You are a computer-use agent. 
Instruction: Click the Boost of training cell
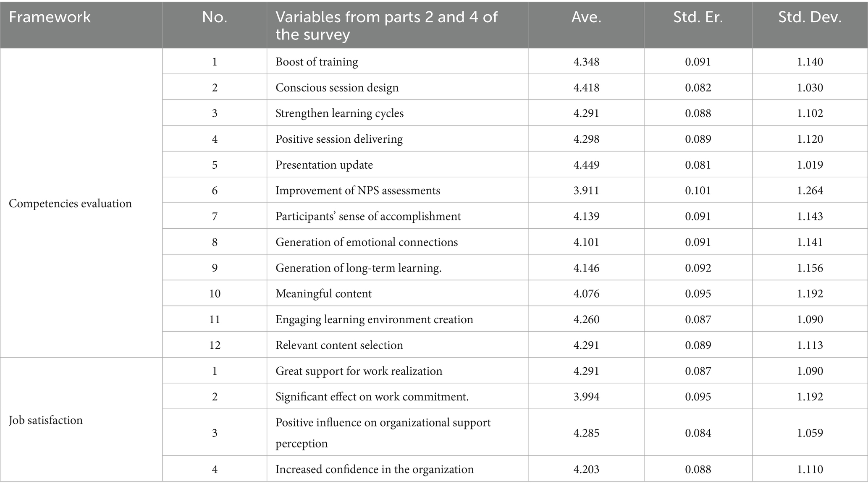tap(317, 62)
